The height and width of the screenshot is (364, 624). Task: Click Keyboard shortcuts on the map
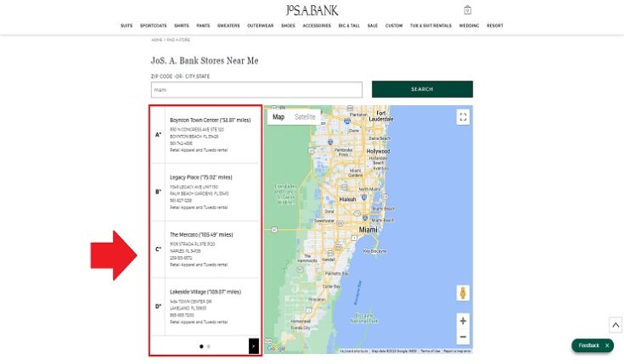tap(354, 351)
